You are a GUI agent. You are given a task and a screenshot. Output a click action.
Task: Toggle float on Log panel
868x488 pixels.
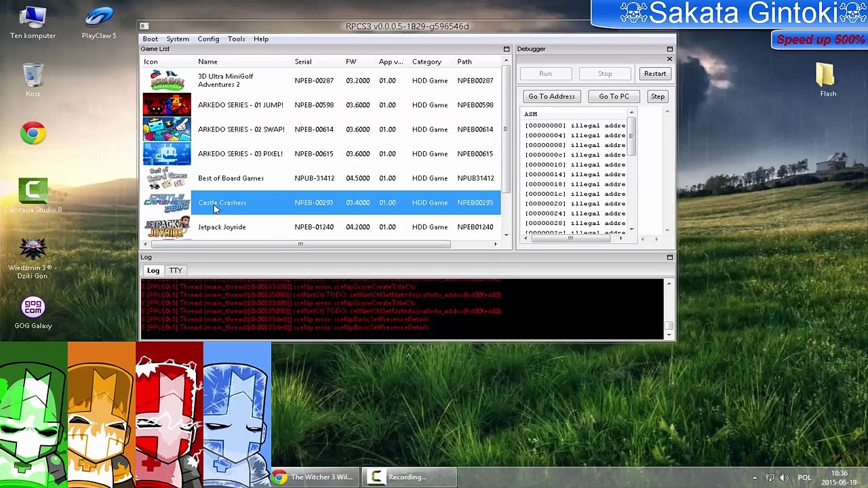[x=669, y=257]
